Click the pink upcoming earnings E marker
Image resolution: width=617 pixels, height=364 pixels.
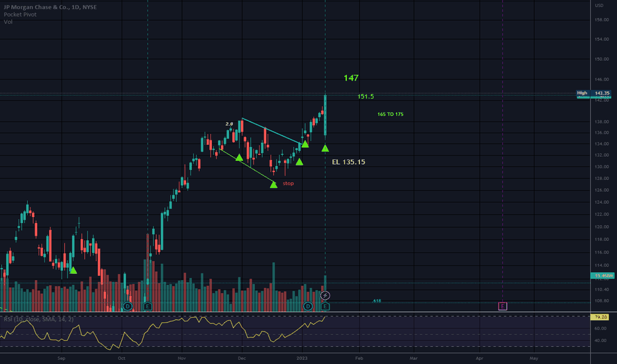pos(502,306)
